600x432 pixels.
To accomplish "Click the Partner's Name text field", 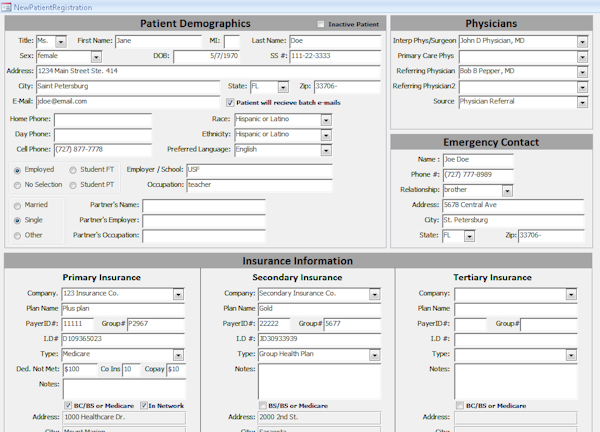I will 204,206.
